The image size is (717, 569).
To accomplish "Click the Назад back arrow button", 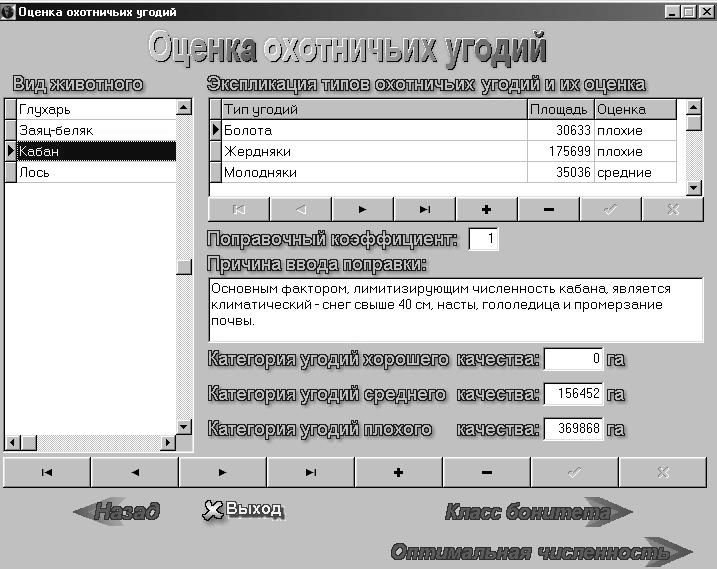I will (x=118, y=511).
